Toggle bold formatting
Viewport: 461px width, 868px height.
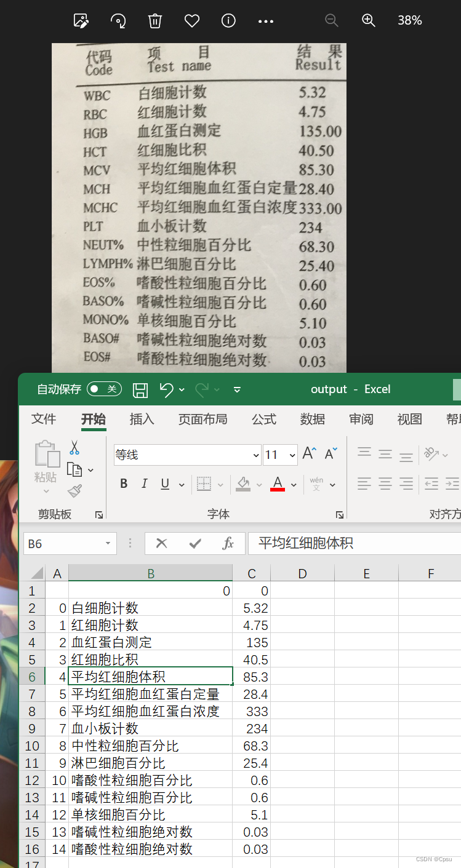click(x=124, y=484)
